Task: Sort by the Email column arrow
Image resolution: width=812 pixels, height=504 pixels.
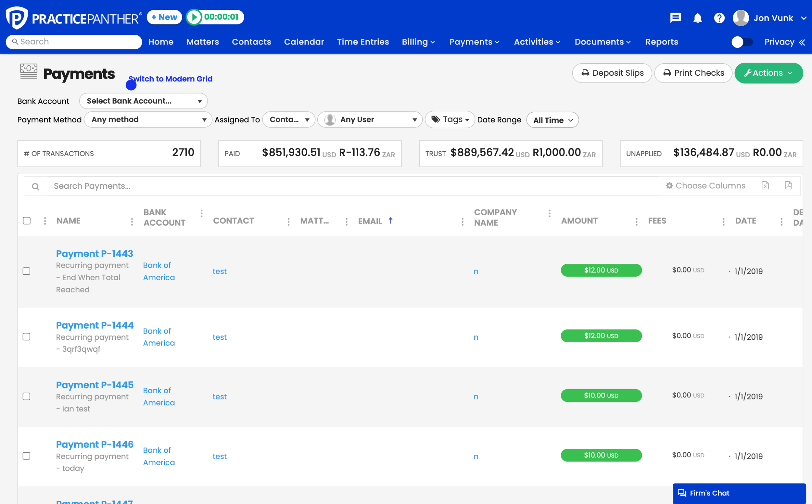Action: tap(390, 220)
